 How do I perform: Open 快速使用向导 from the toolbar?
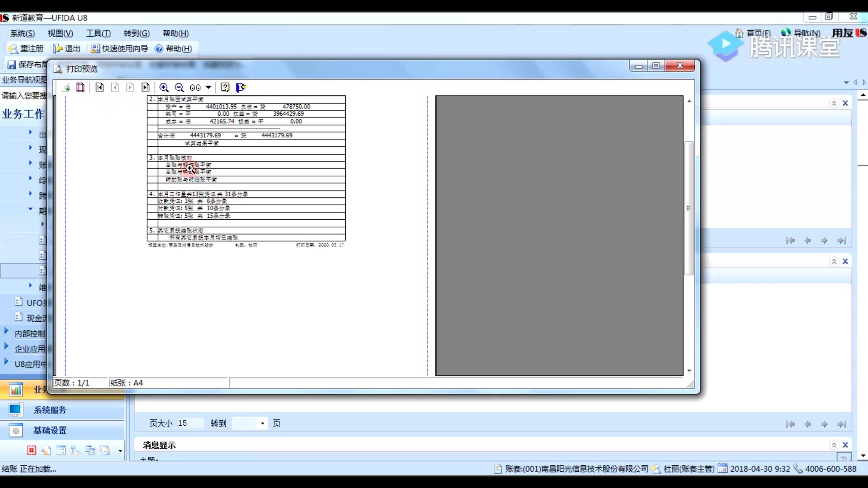[x=120, y=48]
